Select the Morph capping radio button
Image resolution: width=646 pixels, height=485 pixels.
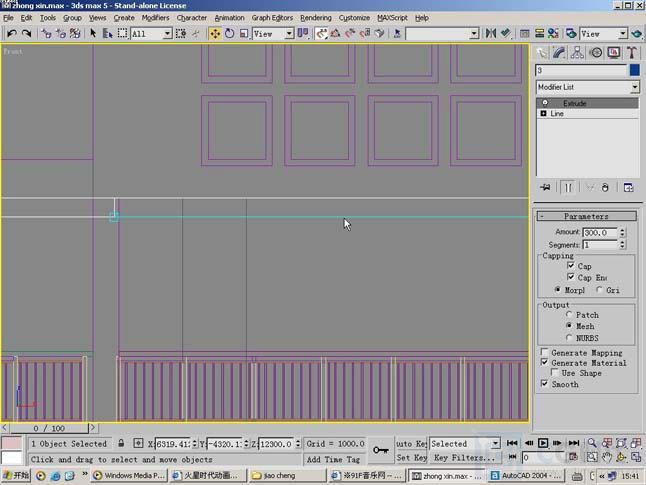coord(557,290)
